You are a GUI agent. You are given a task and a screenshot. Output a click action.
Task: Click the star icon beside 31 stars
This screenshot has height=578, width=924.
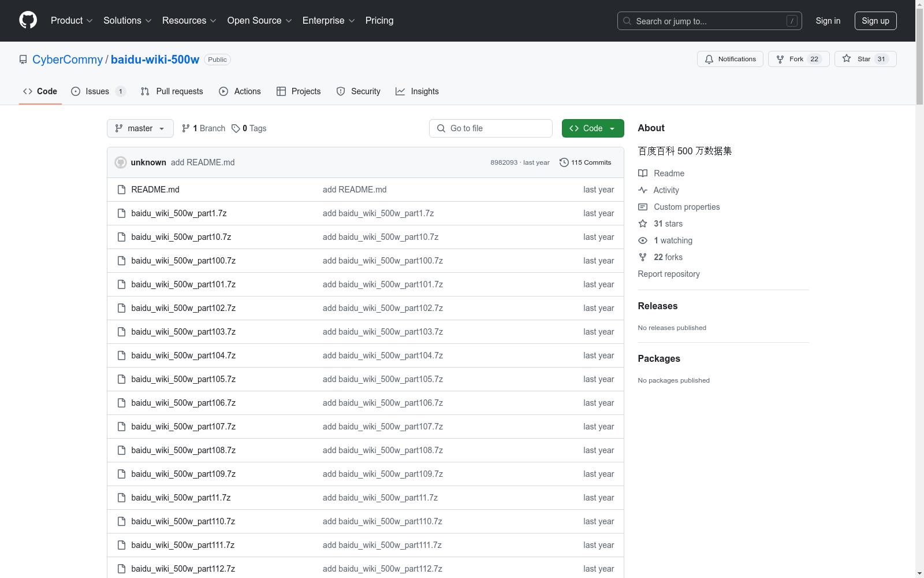(x=643, y=224)
